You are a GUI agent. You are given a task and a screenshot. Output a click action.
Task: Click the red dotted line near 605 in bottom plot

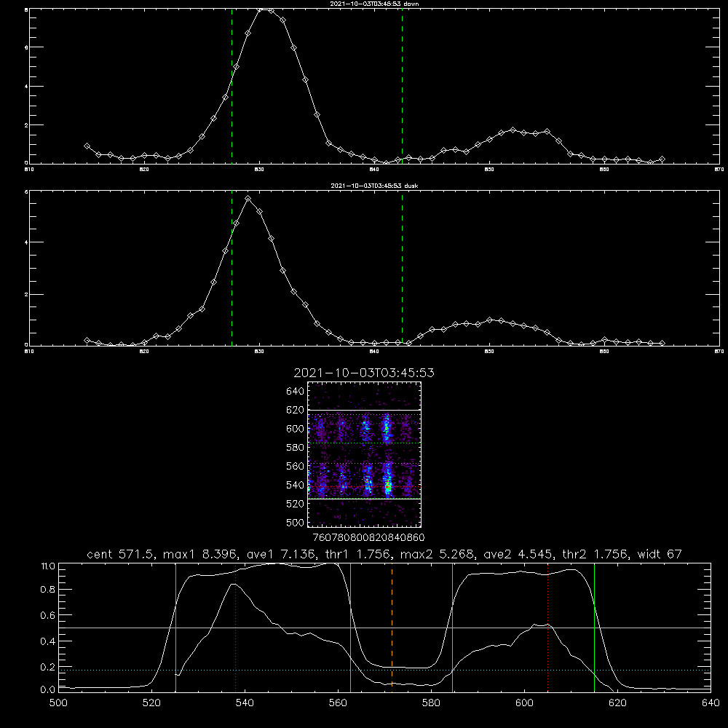[x=548, y=627]
